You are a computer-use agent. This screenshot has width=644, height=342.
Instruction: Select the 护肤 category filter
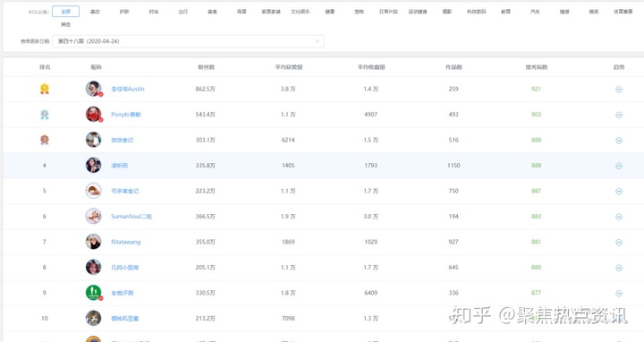click(x=124, y=12)
